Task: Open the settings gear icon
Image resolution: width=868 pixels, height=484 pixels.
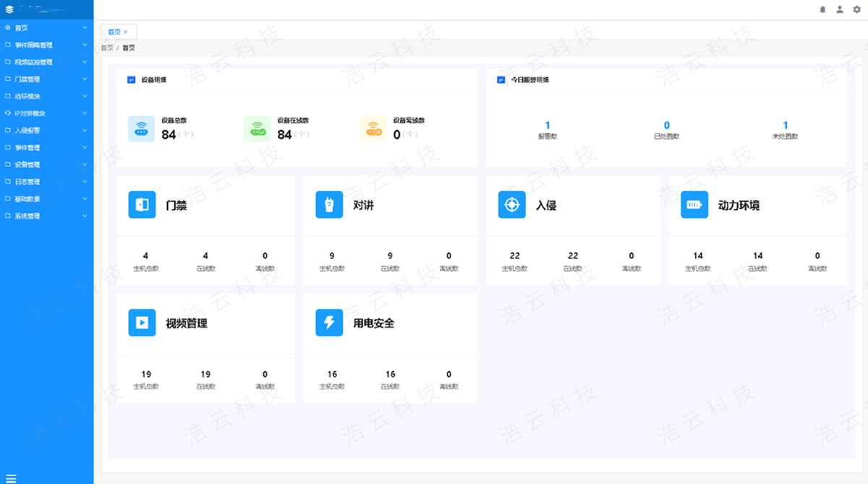Action: 856,9
